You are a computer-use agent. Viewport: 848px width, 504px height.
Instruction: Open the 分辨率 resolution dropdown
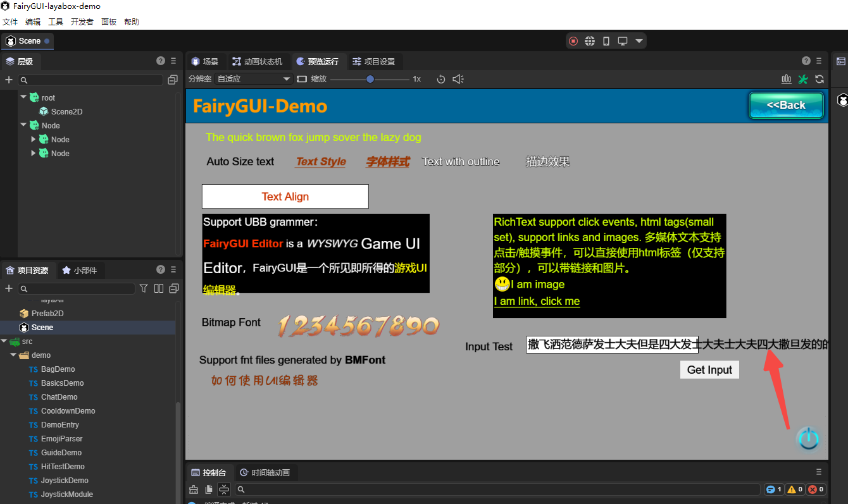[x=253, y=79]
